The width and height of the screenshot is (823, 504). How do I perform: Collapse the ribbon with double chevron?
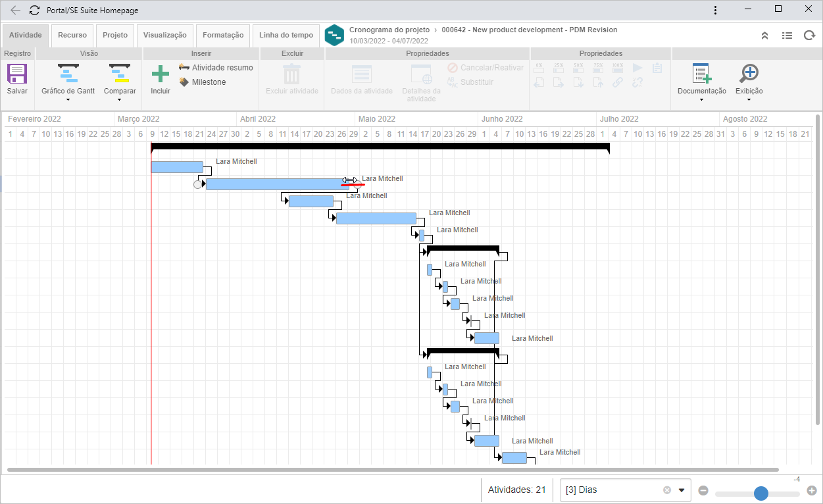pyautogui.click(x=764, y=36)
